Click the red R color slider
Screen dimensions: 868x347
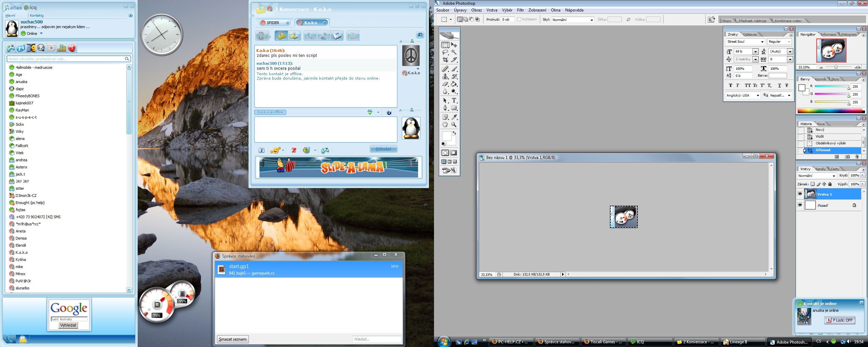point(831,86)
